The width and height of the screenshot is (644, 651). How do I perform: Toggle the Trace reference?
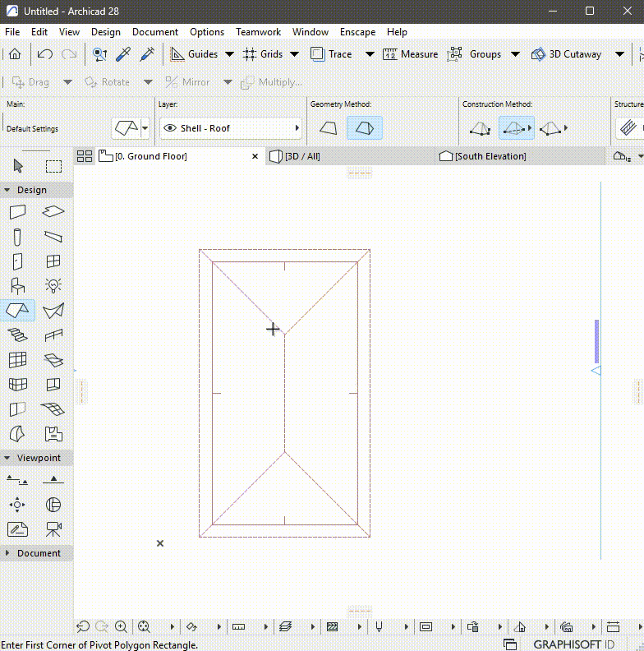(331, 54)
